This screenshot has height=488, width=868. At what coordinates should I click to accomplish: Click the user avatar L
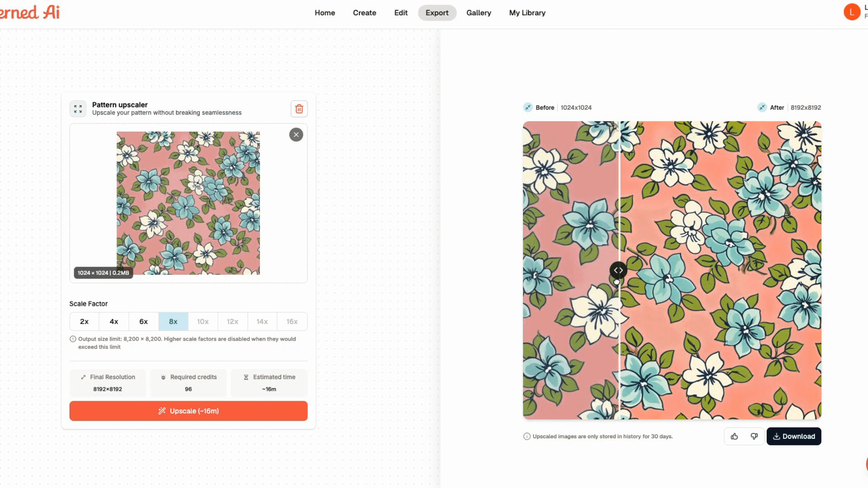point(852,12)
